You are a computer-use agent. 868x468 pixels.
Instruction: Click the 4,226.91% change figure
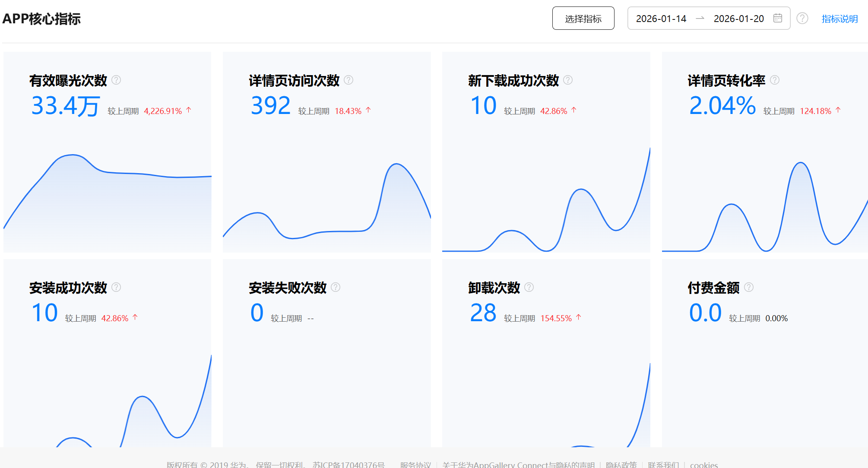(x=163, y=111)
